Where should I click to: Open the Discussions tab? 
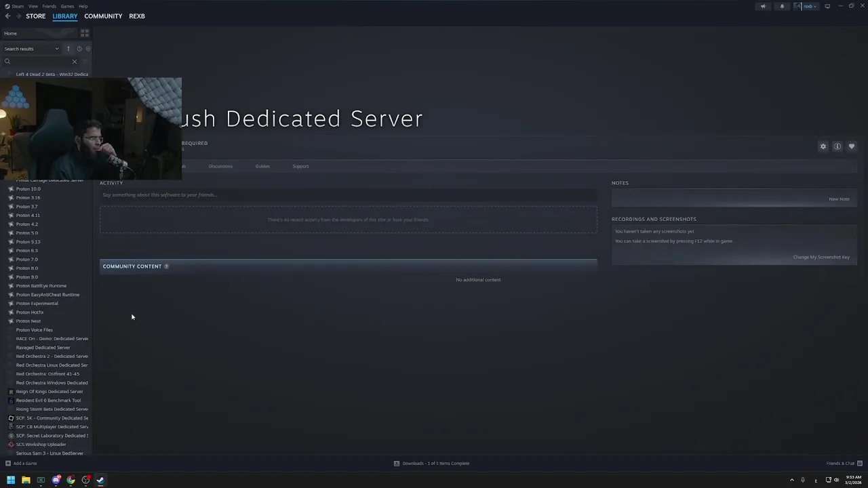(220, 166)
